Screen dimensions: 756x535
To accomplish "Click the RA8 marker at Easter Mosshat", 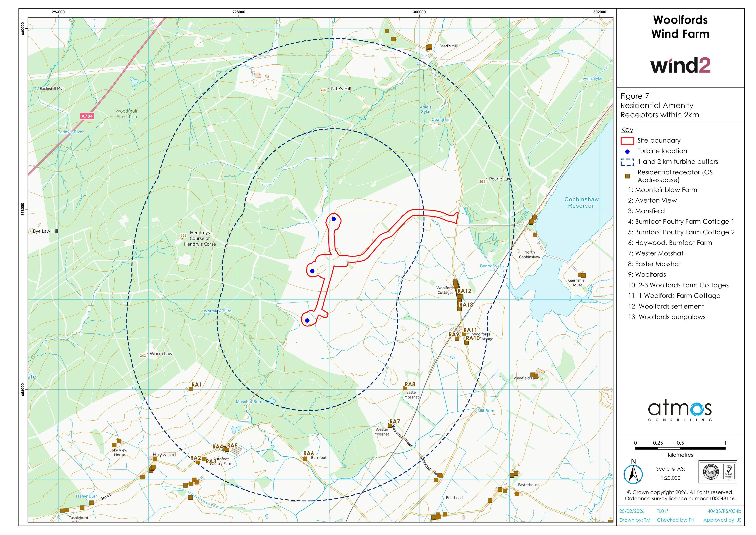I will click(x=405, y=388).
